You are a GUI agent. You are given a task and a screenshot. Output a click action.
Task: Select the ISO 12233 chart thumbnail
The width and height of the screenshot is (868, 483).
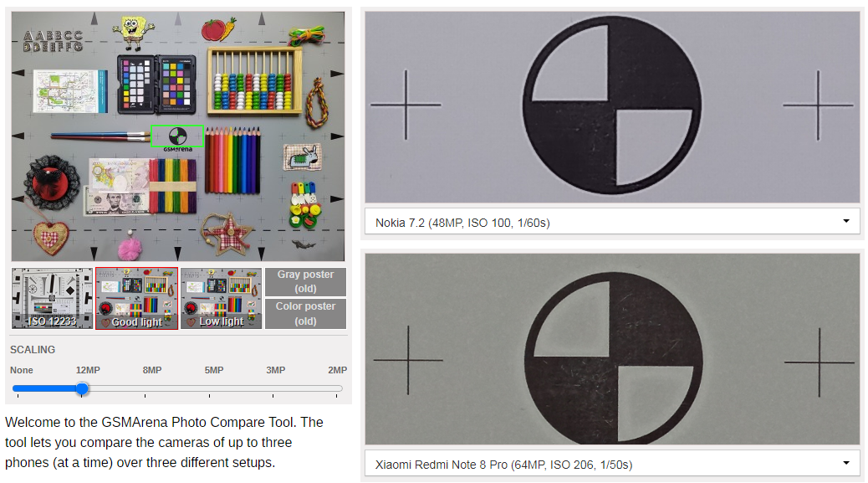coord(52,299)
